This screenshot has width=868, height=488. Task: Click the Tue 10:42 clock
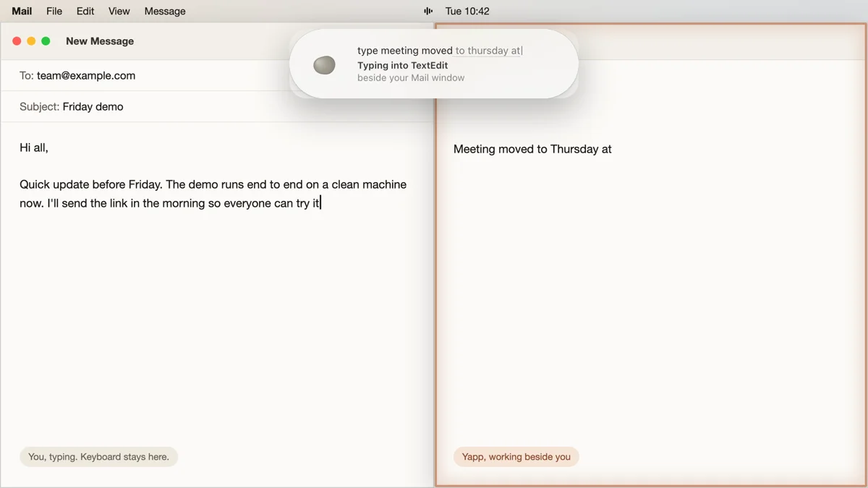tap(467, 11)
